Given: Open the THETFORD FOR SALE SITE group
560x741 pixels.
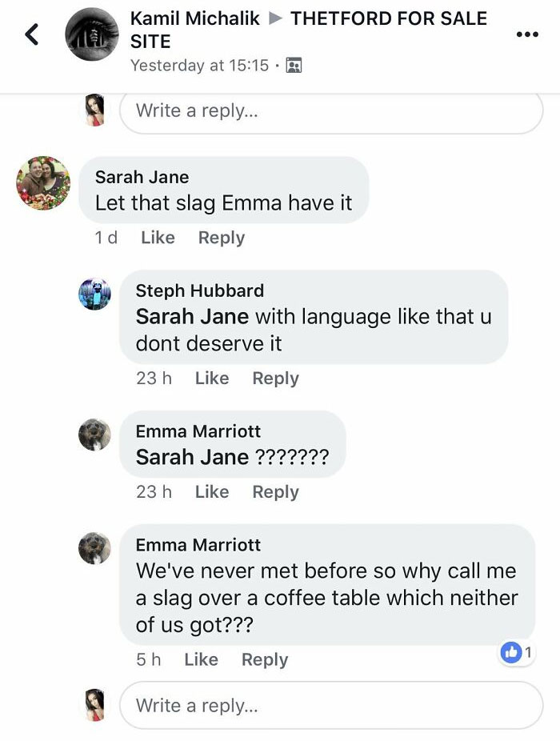Looking at the screenshot, I should [388, 18].
